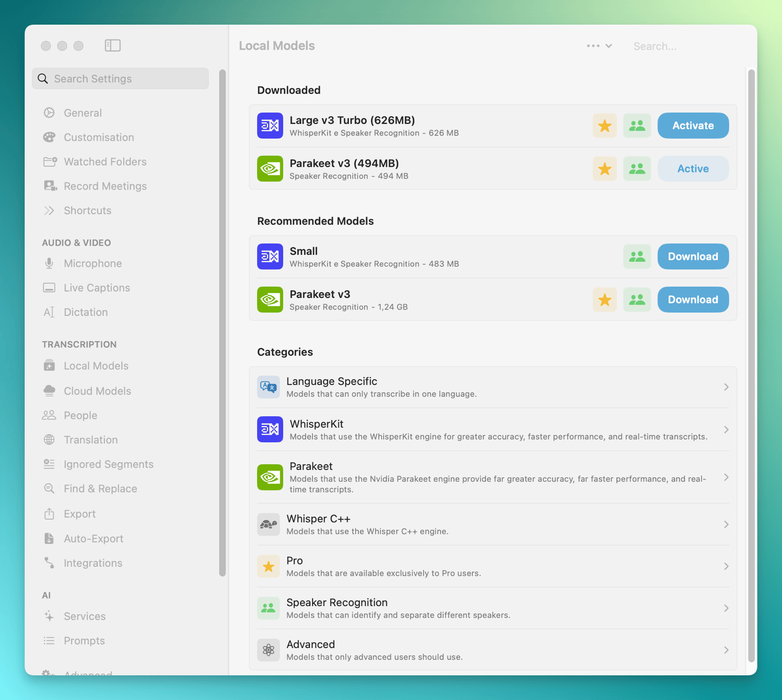Screen dimensions: 782x700
Task: Click the 'Downloaded' section heading
Action: tap(288, 90)
